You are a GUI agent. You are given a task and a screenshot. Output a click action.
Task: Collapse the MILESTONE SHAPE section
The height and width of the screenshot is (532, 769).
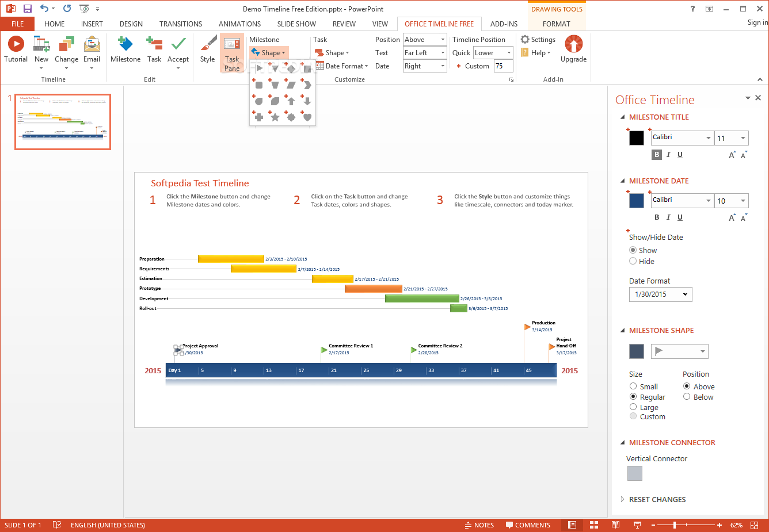click(622, 330)
